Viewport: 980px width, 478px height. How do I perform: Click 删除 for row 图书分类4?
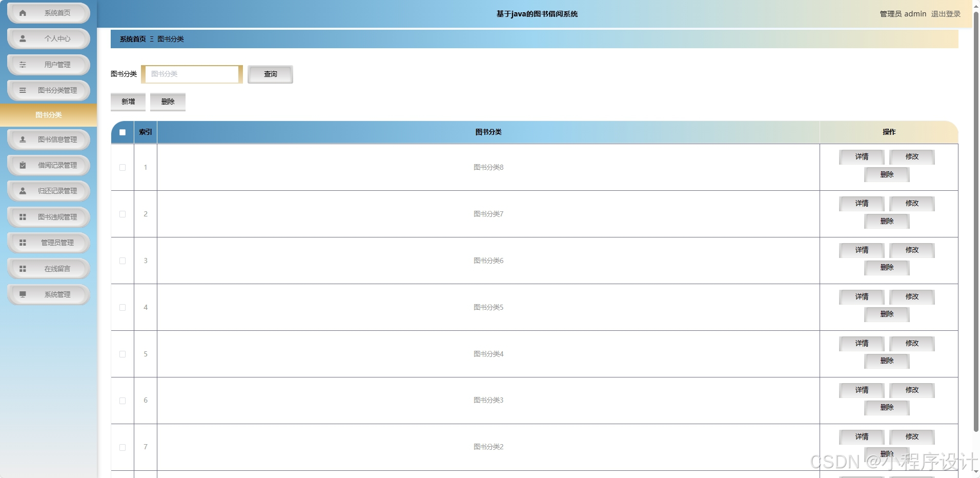[887, 361]
